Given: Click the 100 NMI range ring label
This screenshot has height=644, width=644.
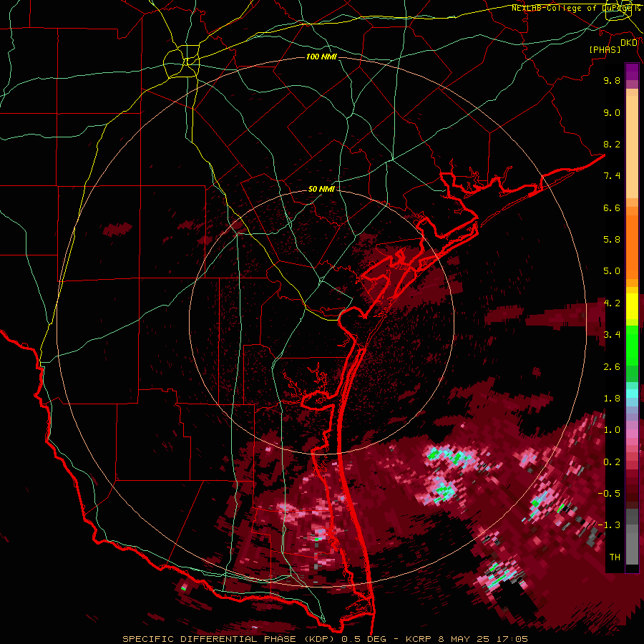Looking at the screenshot, I should coord(321,57).
